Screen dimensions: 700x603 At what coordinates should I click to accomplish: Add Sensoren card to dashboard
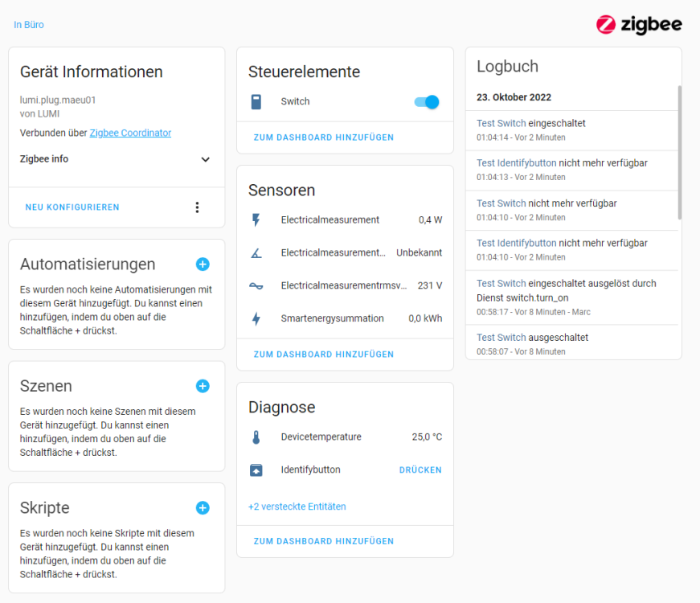pyautogui.click(x=324, y=355)
